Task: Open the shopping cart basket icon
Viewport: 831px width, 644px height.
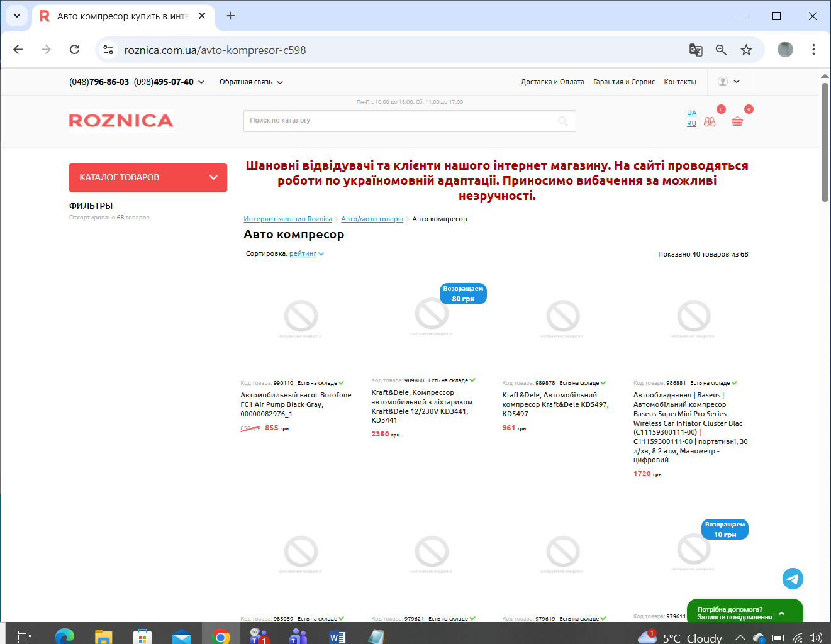Action: click(x=737, y=121)
